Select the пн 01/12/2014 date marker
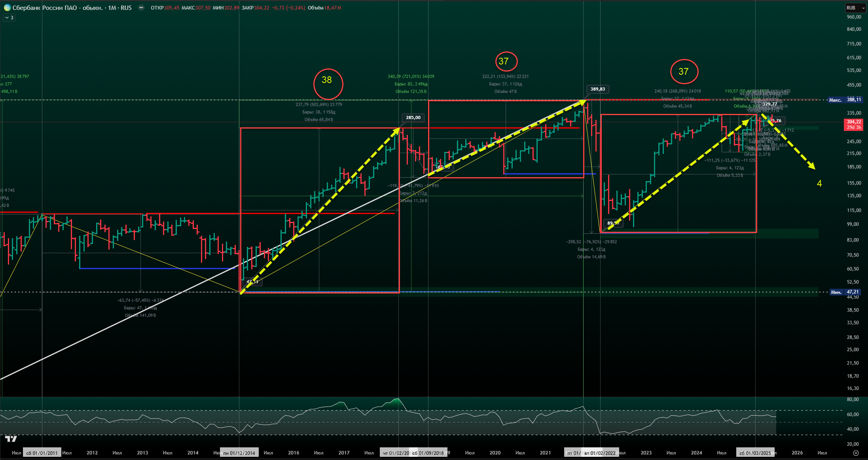 239,453
